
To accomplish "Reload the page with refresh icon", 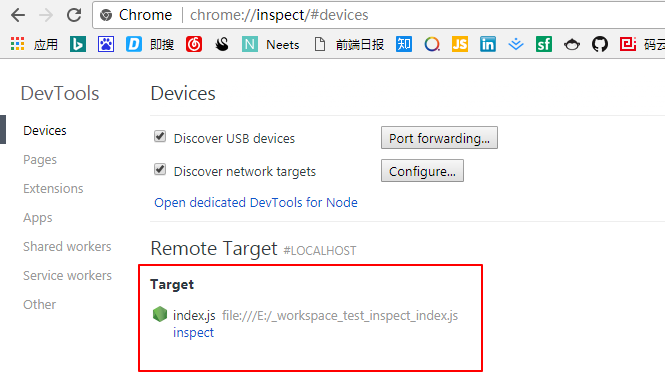I will [x=74, y=15].
